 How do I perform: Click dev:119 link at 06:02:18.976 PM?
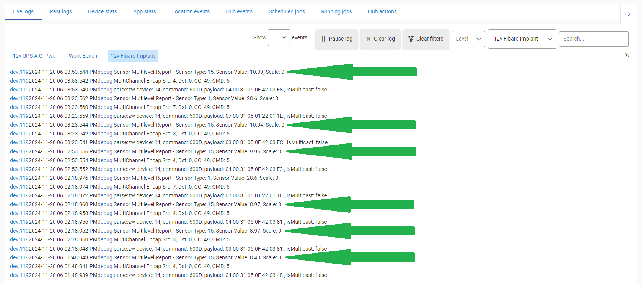19,178
